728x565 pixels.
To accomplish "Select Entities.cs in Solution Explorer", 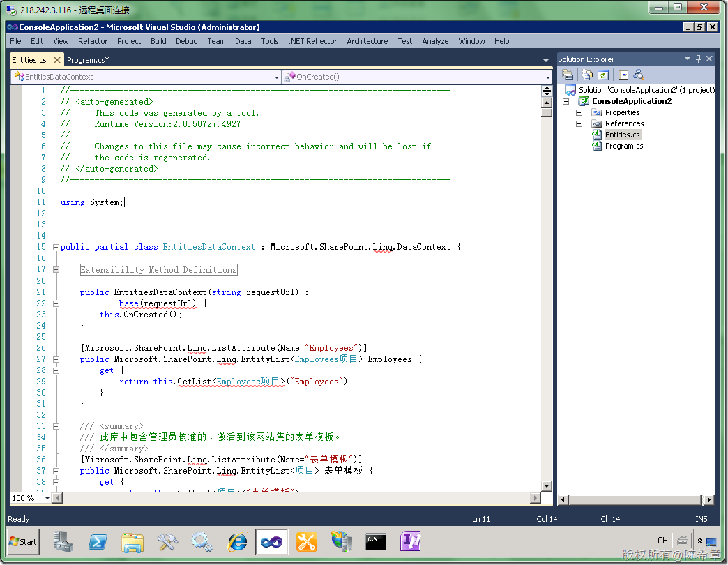I will tap(622, 135).
